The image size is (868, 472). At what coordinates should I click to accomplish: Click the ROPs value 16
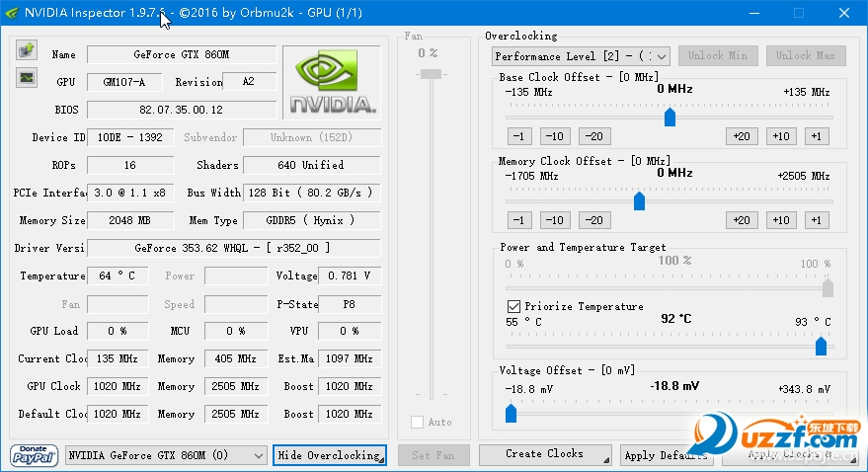tap(130, 165)
